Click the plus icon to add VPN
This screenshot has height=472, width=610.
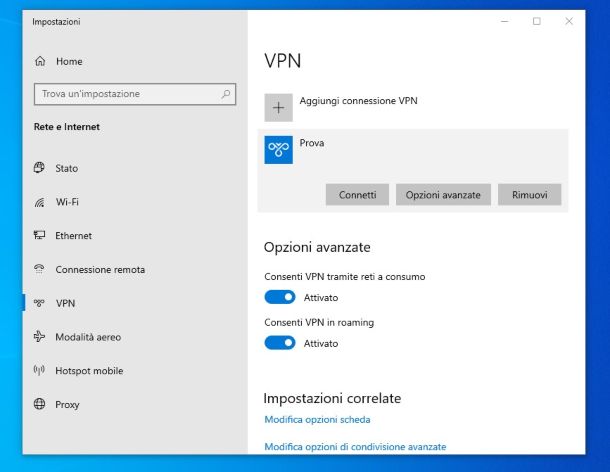(279, 107)
